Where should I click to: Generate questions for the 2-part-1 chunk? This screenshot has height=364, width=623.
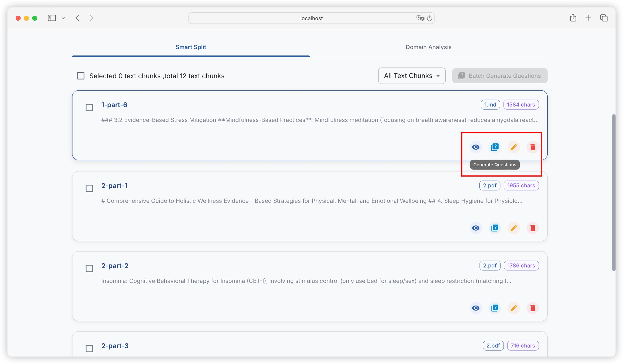495,228
